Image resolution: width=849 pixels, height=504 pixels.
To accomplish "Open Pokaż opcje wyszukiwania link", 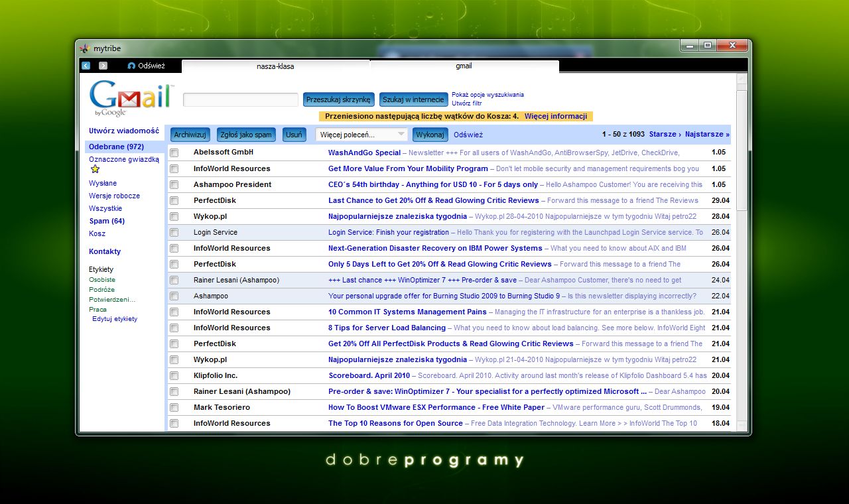I will click(488, 95).
